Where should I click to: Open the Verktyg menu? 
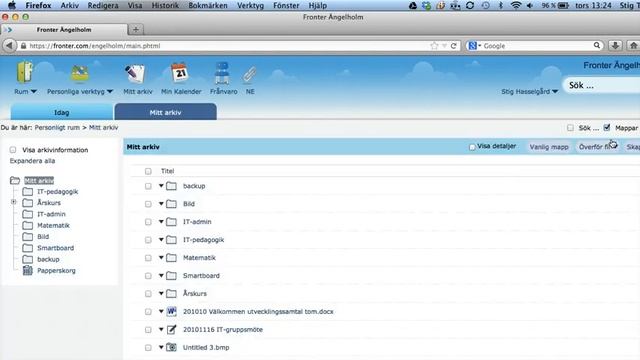(250, 5)
